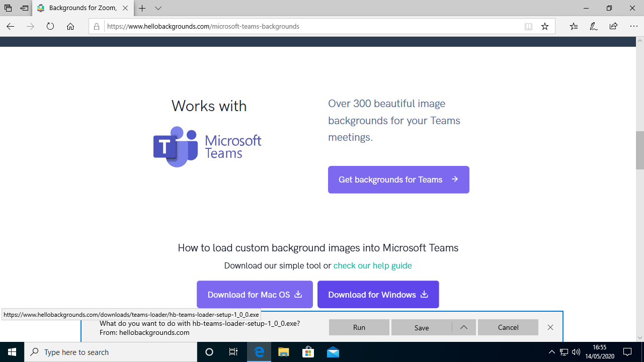
Task: Expand the Save options arrow
Action: (x=464, y=327)
